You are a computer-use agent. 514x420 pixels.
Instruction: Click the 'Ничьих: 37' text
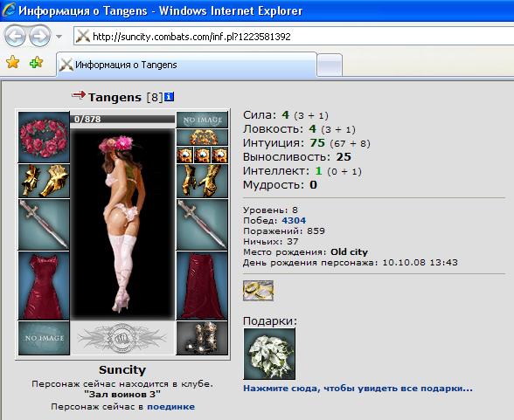(x=271, y=242)
